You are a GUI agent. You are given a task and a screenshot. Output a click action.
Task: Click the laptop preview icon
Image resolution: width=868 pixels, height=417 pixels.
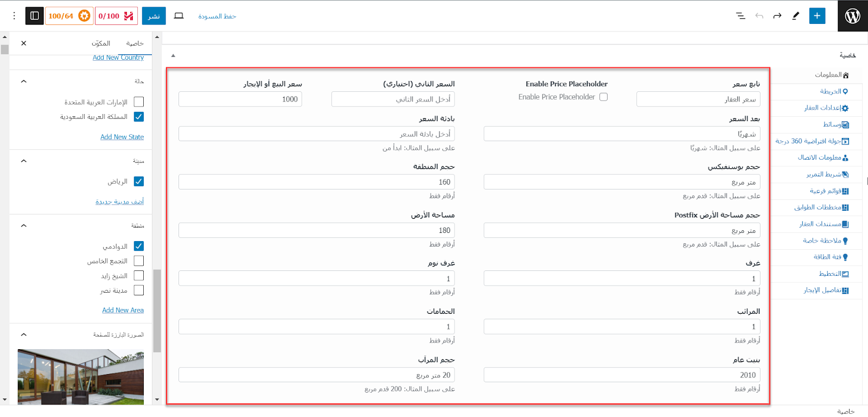point(178,16)
